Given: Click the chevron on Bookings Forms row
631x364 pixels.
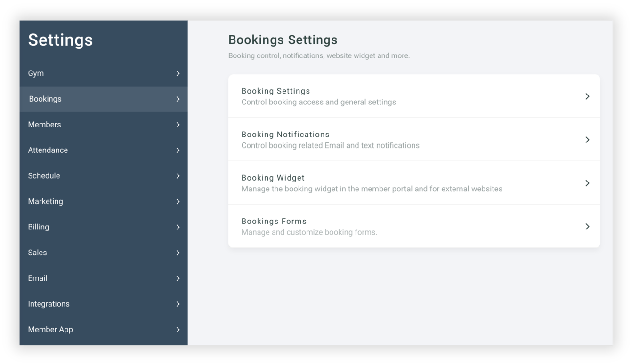Looking at the screenshot, I should (587, 227).
